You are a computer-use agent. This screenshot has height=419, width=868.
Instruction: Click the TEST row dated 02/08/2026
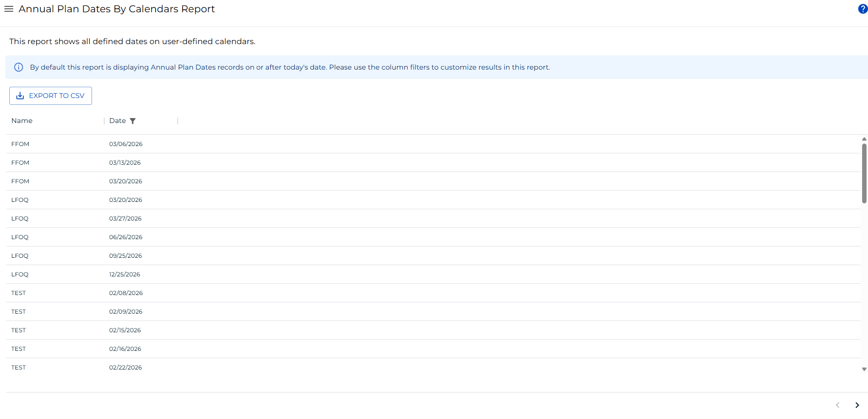[19, 293]
